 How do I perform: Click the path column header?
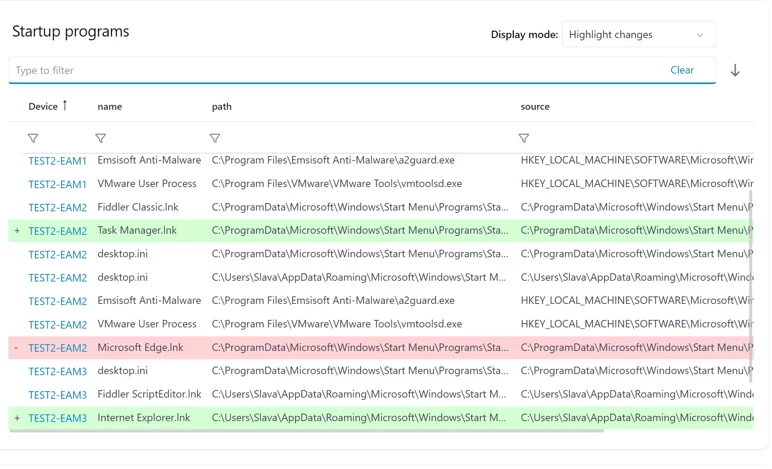(222, 107)
